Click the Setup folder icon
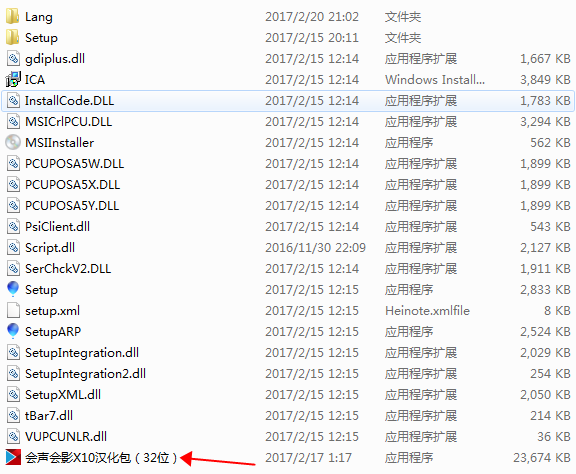This screenshot has height=474, width=576. click(x=13, y=37)
